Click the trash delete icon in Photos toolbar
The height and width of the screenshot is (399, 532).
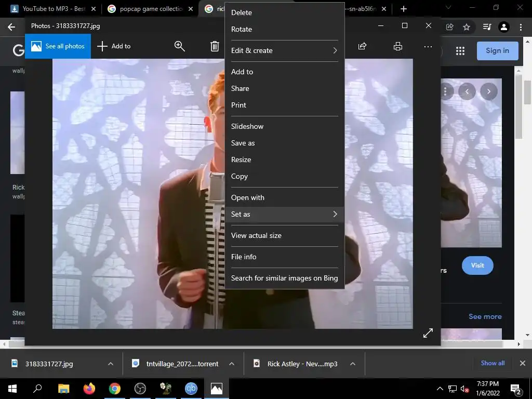(x=215, y=46)
